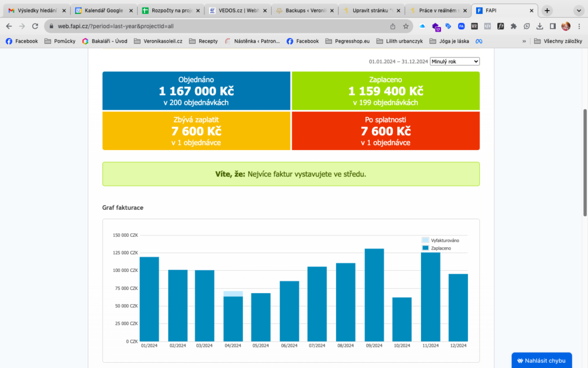Open the Downloads icon in toolbar
The width and height of the screenshot is (588, 368).
coord(540,26)
